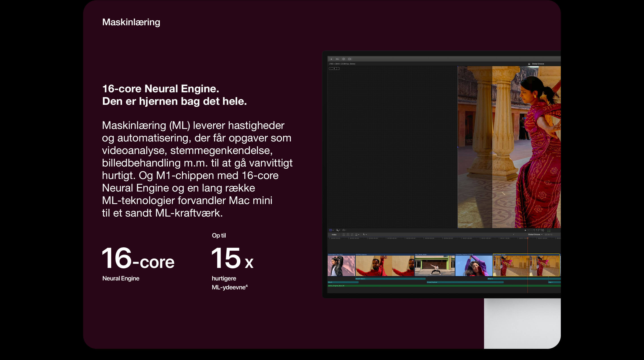Click the 00:01:00:00 mark on timeline ruler
The height and width of the screenshot is (360, 644).
click(467, 238)
